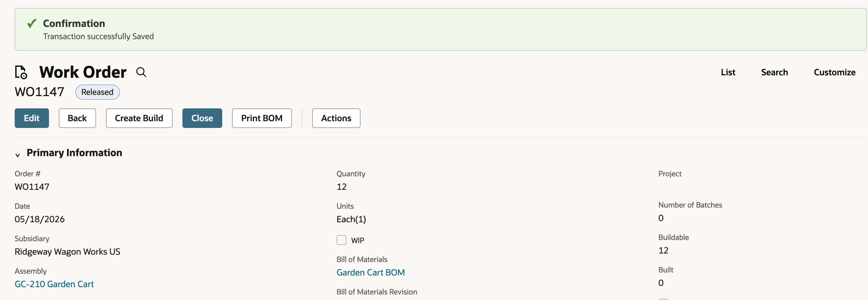Click the Edit button
868x300 pixels.
32,118
